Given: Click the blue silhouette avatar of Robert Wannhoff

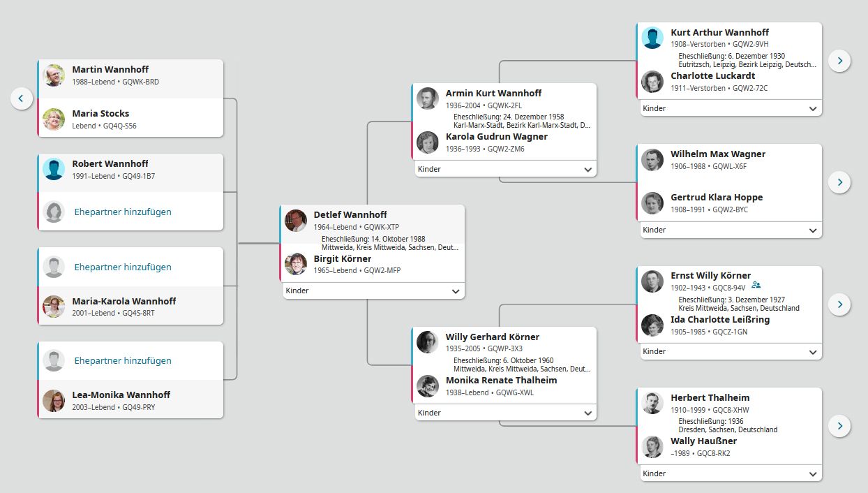Looking at the screenshot, I should point(54,169).
